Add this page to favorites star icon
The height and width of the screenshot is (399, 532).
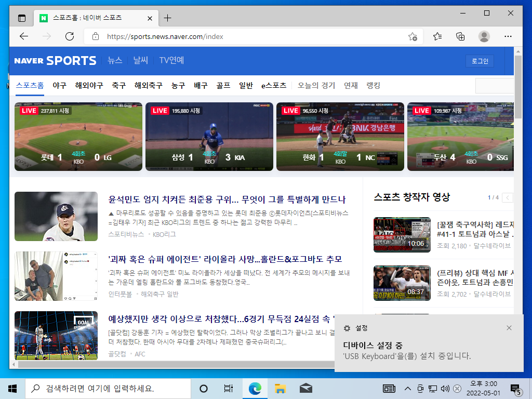[413, 37]
